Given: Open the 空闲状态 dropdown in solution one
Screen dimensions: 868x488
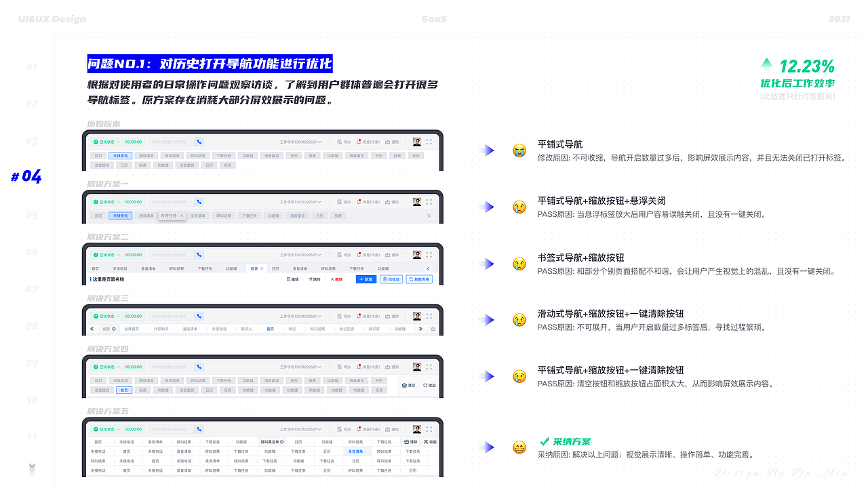Looking at the screenshot, I should [106, 201].
